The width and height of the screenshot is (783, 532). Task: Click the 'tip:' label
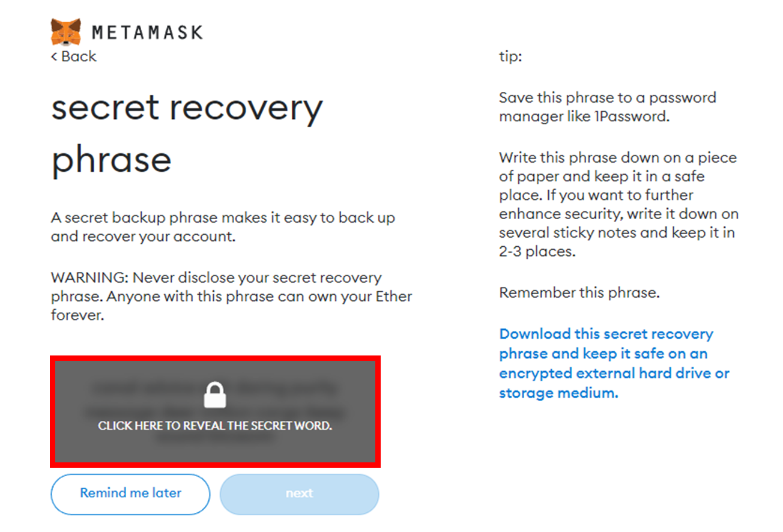click(x=510, y=57)
